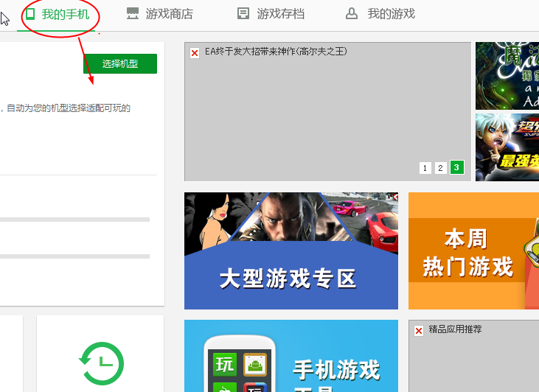
Task: Click the Android calendar app icon
Action: [x=254, y=365]
